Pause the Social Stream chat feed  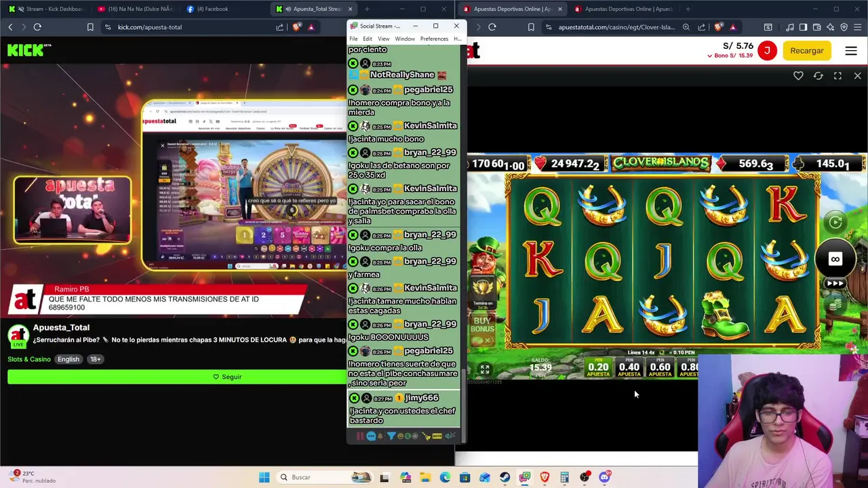360,436
